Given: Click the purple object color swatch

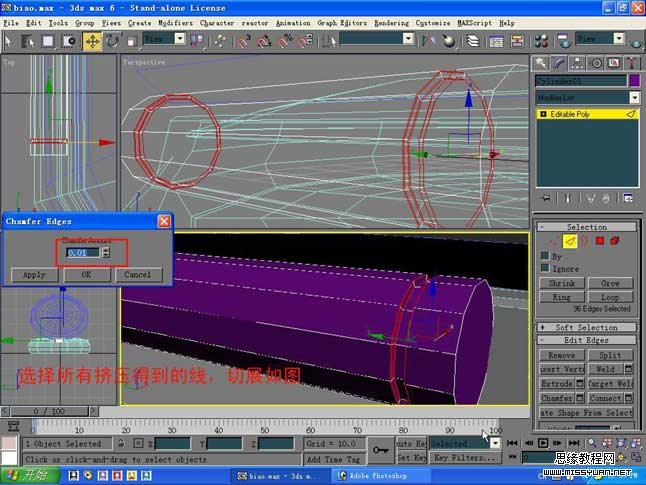Looking at the screenshot, I should (634, 80).
